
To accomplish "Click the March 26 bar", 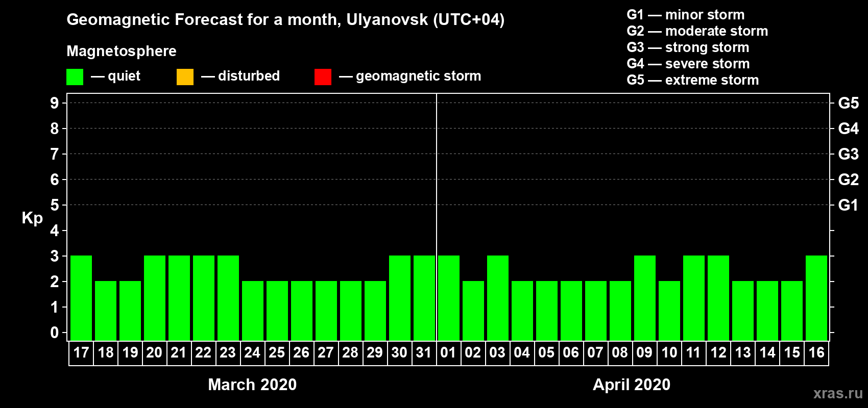I will (x=302, y=311).
